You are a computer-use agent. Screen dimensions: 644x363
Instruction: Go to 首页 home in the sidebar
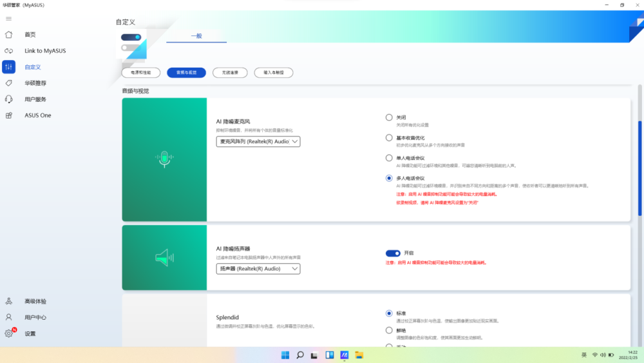click(x=30, y=35)
